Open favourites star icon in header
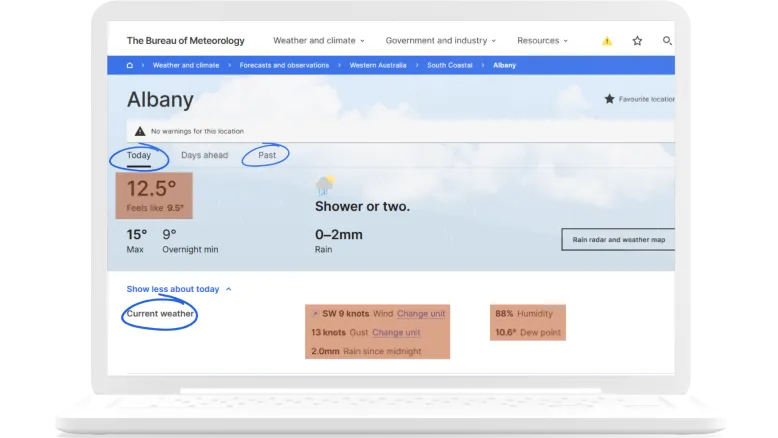The height and width of the screenshot is (438, 778). [637, 41]
